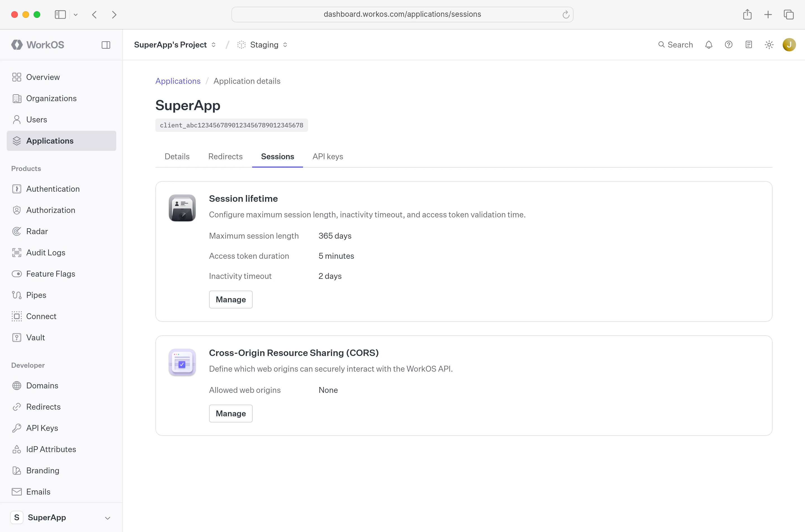This screenshot has width=805, height=532.
Task: Open the help question mark icon
Action: click(729, 45)
